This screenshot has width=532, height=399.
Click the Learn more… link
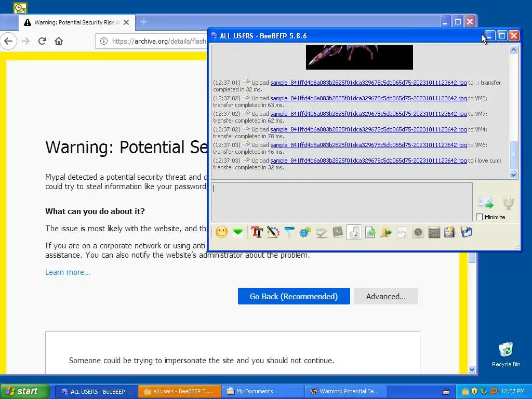pyautogui.click(x=68, y=272)
